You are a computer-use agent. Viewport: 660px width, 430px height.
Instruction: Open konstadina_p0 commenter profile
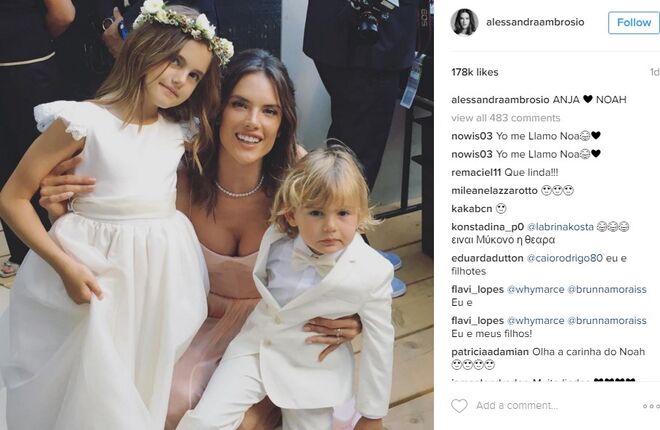(x=487, y=227)
